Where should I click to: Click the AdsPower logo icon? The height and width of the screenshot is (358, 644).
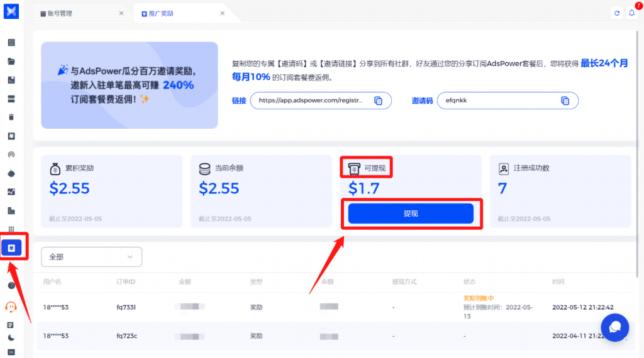pos(11,11)
